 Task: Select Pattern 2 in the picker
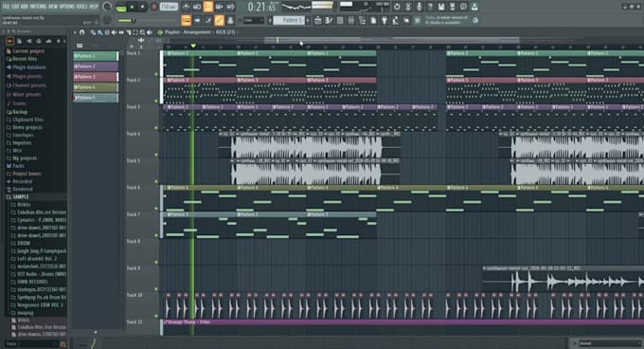pyautogui.click(x=96, y=66)
